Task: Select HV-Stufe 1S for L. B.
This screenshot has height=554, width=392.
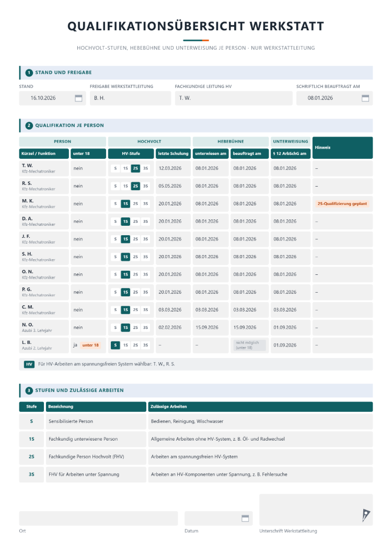Action: 125,345
